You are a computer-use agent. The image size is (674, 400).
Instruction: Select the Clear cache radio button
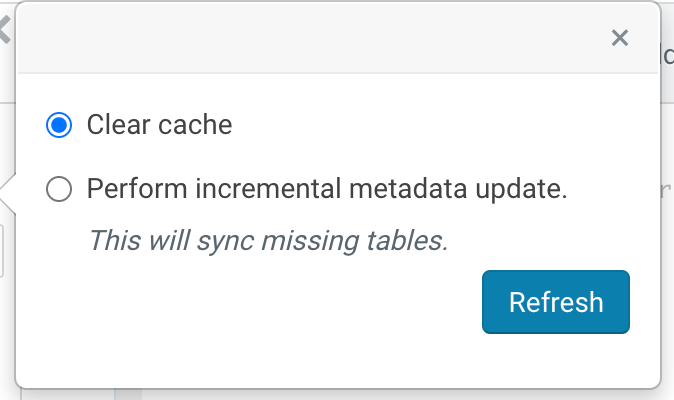pos(59,125)
